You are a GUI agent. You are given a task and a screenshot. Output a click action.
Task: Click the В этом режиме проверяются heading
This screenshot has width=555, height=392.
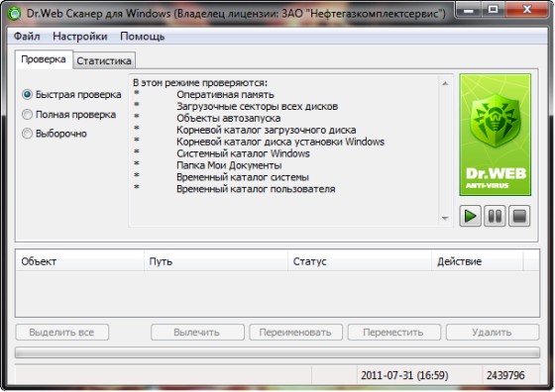[x=200, y=83]
